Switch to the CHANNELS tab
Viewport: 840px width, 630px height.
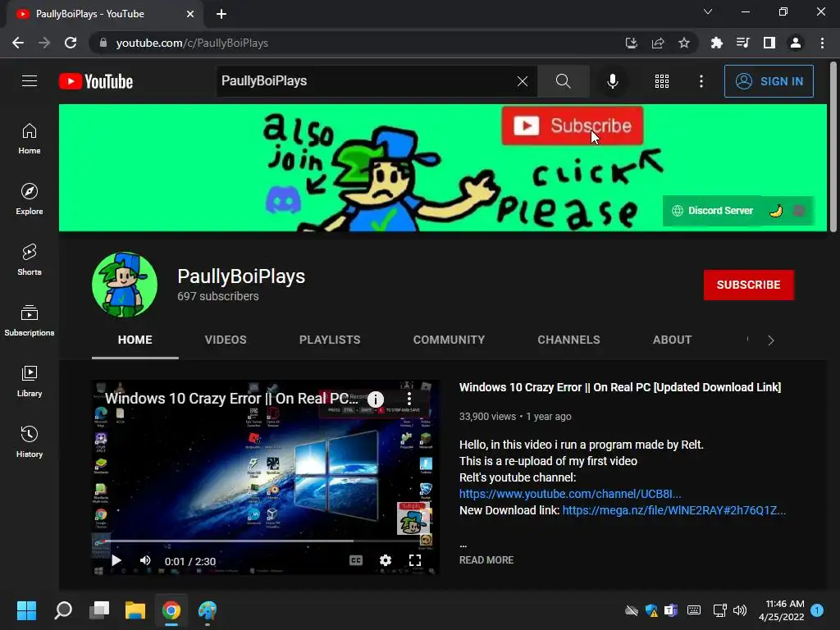tap(568, 340)
